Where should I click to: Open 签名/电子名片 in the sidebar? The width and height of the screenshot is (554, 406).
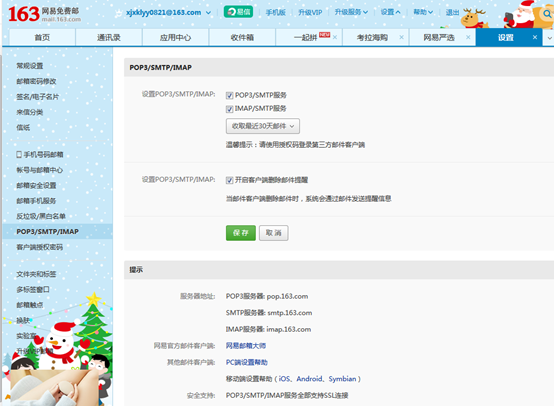coord(37,97)
